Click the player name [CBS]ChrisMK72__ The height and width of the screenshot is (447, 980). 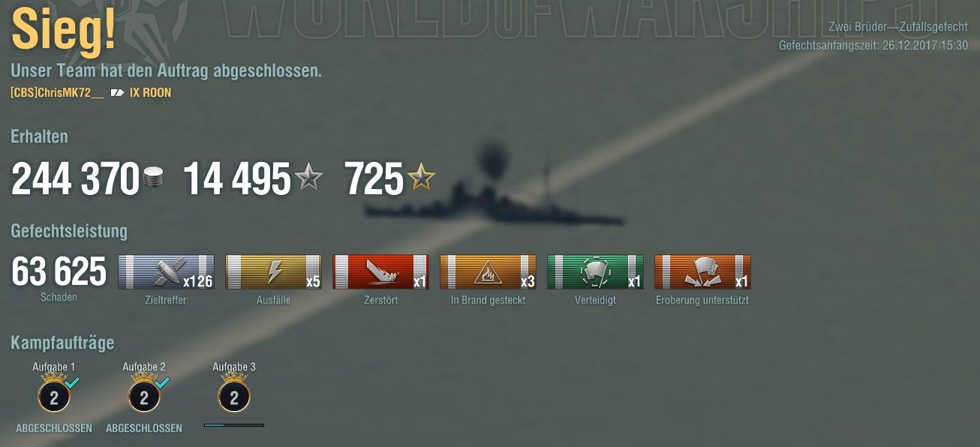coord(57,93)
